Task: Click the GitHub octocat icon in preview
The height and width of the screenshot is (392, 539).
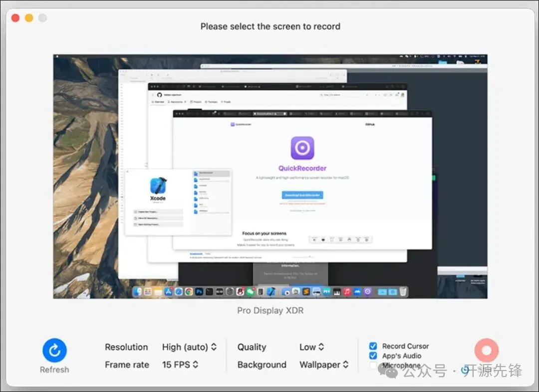Action: click(x=160, y=95)
